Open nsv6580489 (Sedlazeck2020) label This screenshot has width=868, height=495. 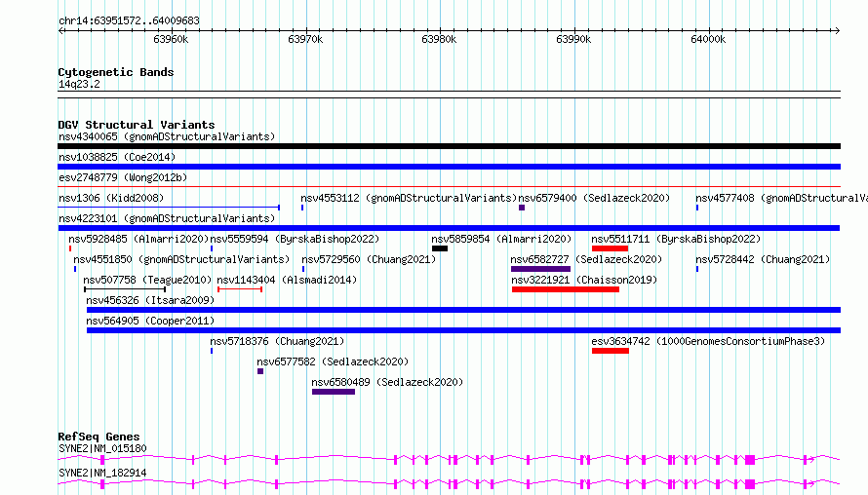coord(387,382)
